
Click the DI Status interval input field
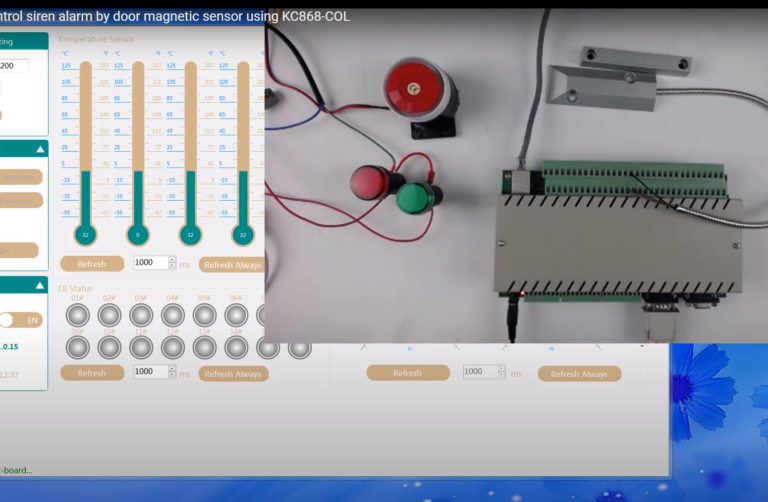point(150,371)
